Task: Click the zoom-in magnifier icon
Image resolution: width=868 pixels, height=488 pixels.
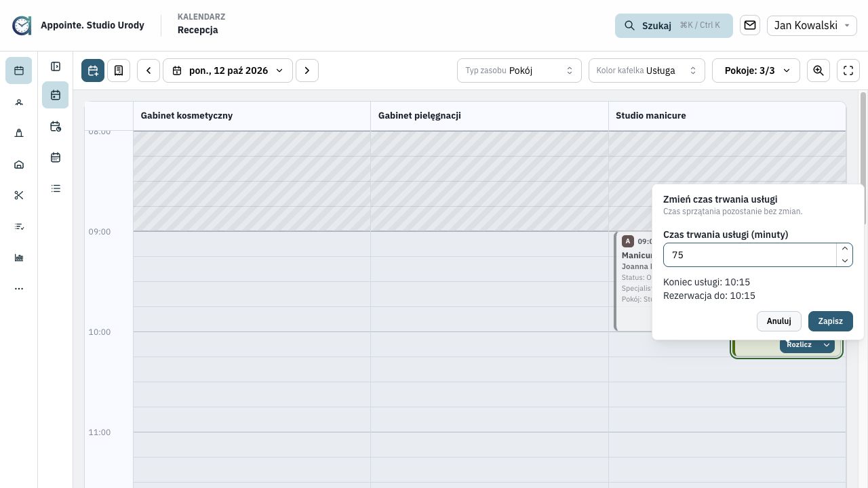Action: coord(818,70)
